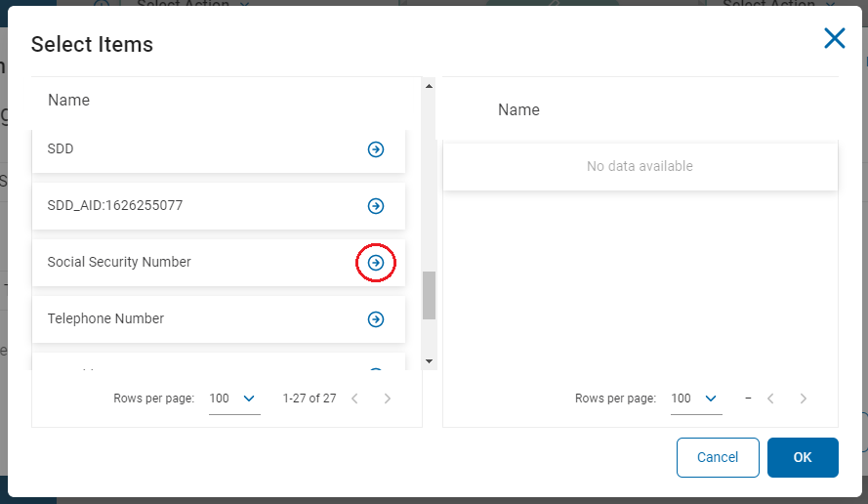
Task: Close the Select Items dialog
Action: [834, 39]
